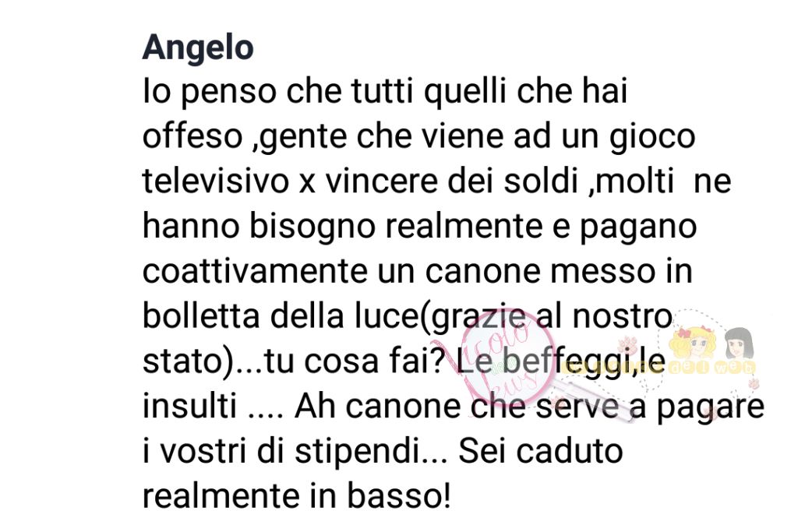Open Angelo's profile from the commenter name

pos(198,48)
